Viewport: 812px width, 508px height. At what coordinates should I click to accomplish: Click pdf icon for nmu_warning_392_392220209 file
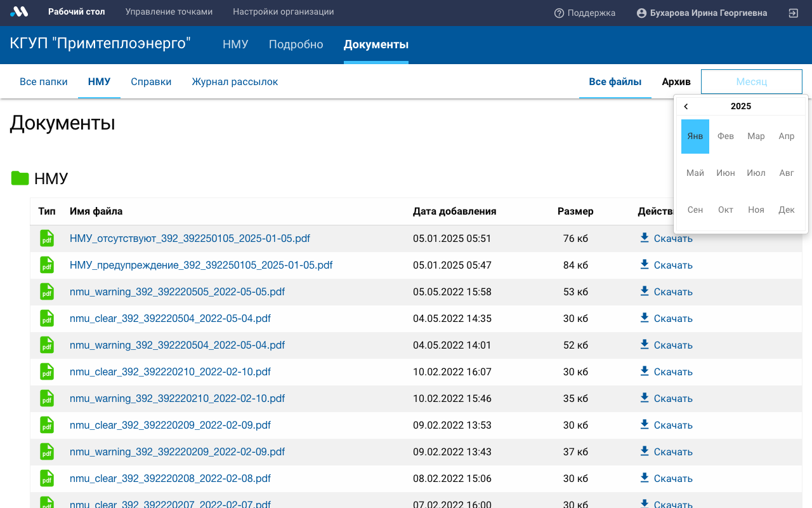(x=47, y=452)
